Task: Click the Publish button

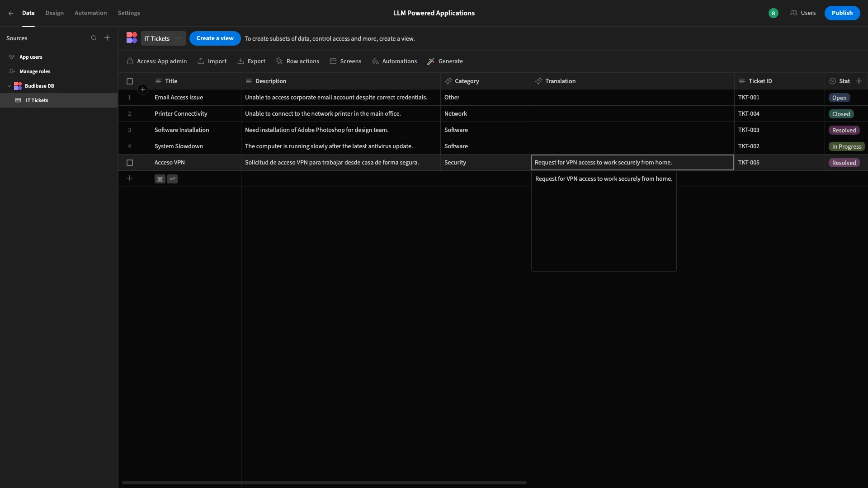Action: coord(842,13)
